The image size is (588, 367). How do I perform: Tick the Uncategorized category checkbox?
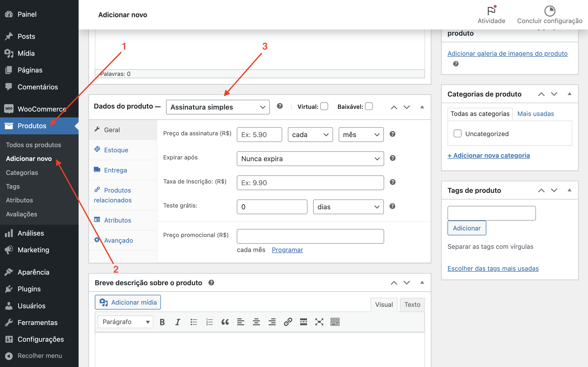point(457,133)
